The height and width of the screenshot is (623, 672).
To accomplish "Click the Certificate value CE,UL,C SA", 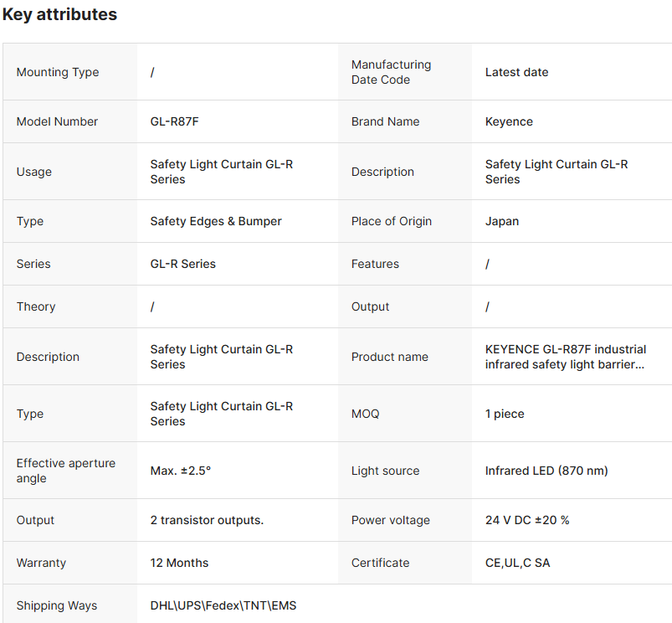I will tap(517, 563).
